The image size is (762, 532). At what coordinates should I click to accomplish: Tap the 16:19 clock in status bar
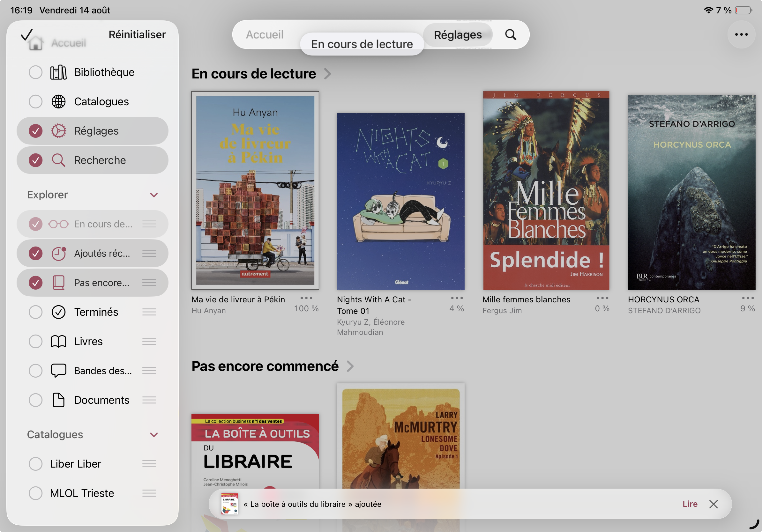(22, 10)
